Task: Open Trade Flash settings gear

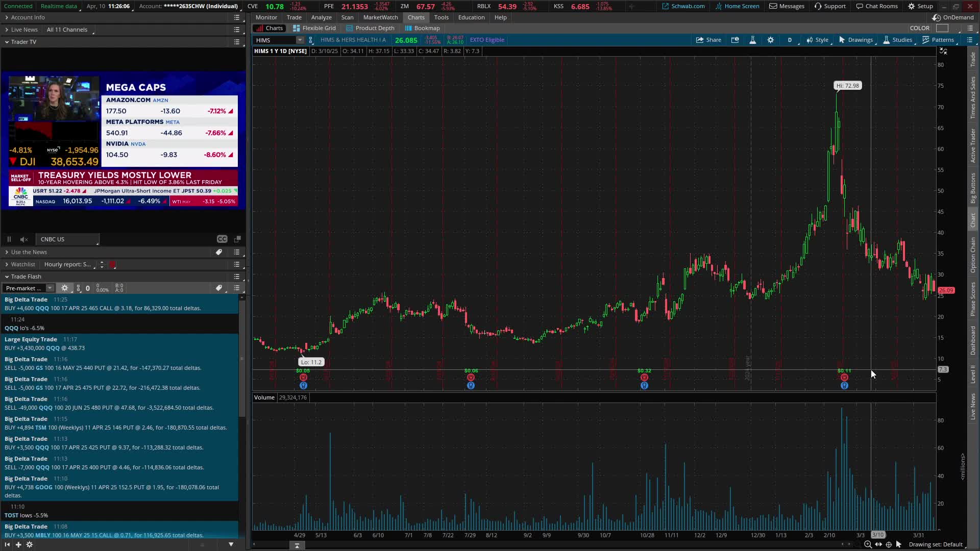Action: point(65,288)
